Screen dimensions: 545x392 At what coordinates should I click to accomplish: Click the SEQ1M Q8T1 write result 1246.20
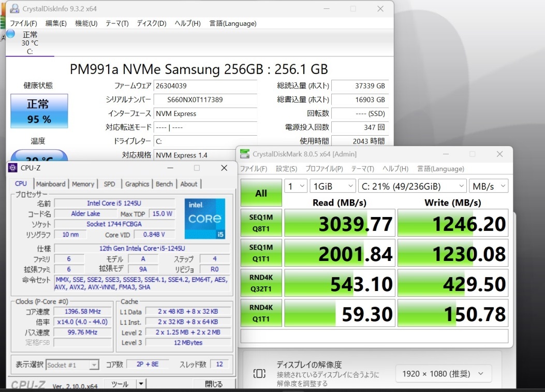coord(453,223)
